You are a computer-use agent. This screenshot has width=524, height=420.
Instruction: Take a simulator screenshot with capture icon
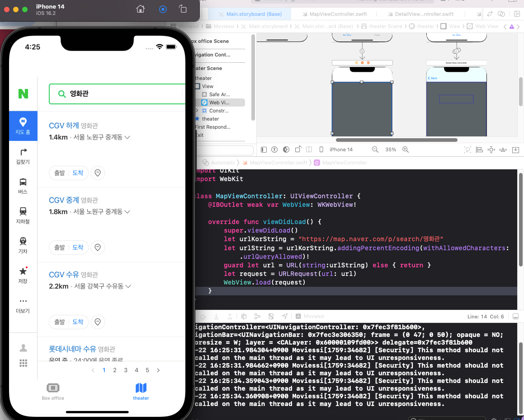click(x=163, y=9)
